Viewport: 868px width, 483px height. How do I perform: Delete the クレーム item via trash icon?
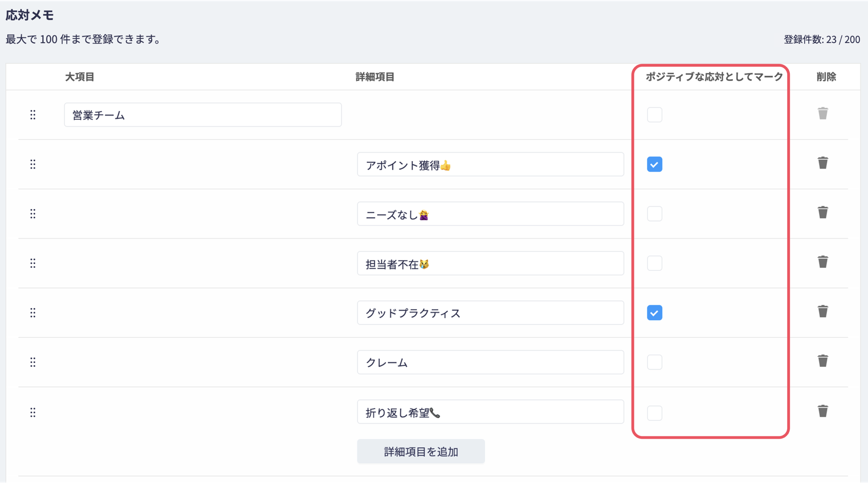[x=823, y=361]
